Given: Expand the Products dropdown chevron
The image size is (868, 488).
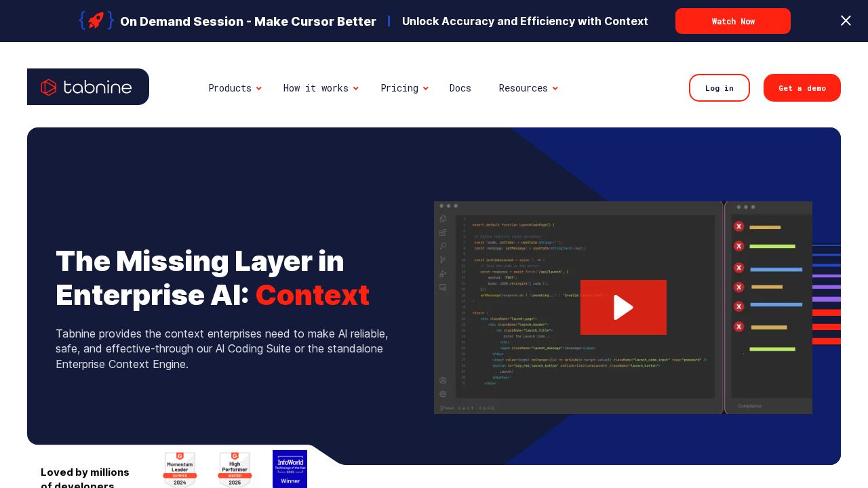Looking at the screenshot, I should [x=259, y=88].
